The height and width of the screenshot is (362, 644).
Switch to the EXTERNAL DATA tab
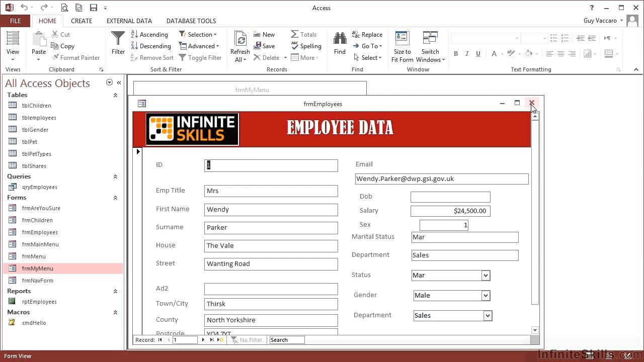click(129, 21)
